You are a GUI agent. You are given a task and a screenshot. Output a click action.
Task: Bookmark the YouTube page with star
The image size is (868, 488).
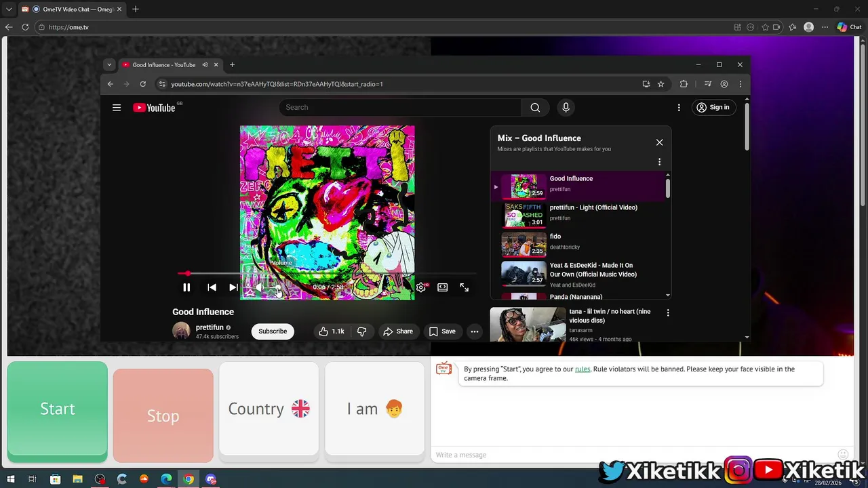660,84
